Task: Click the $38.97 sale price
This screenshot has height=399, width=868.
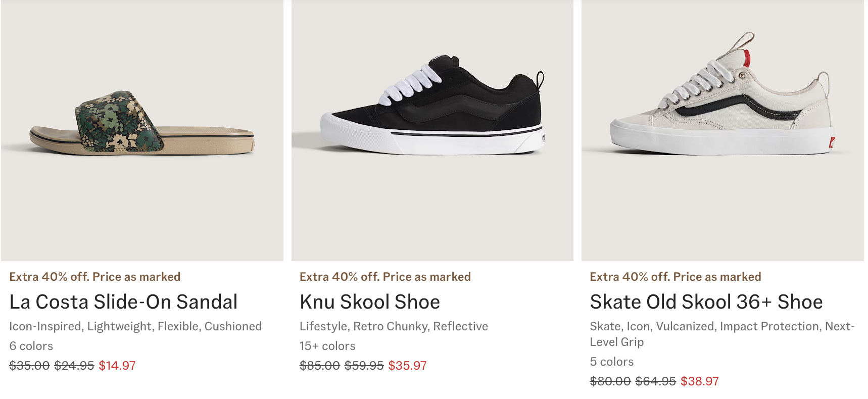Action: click(x=699, y=381)
